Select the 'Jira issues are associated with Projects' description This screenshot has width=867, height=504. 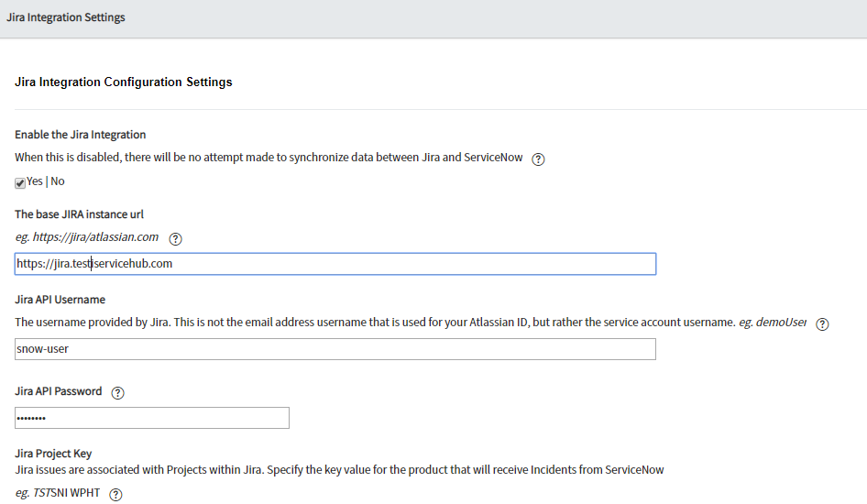click(x=339, y=470)
